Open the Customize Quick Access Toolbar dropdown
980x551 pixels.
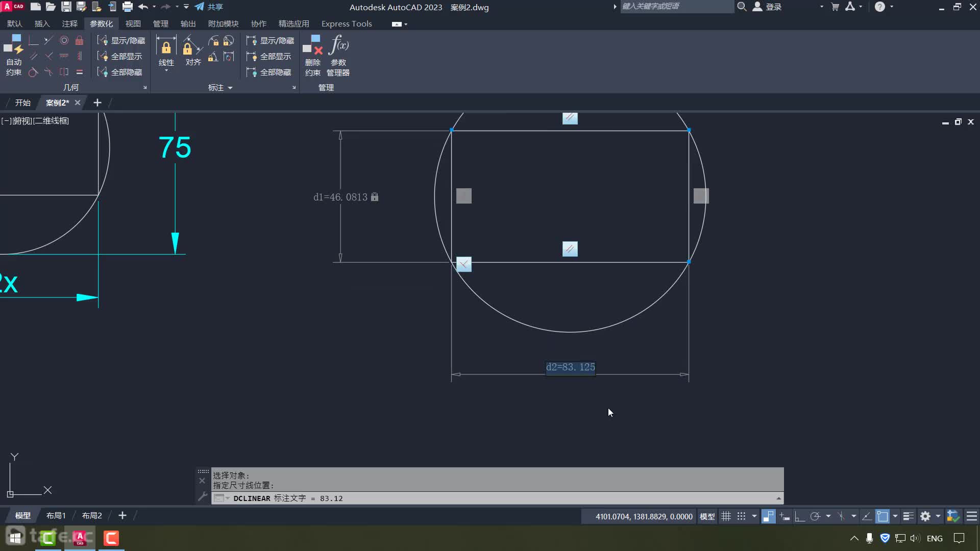186,7
